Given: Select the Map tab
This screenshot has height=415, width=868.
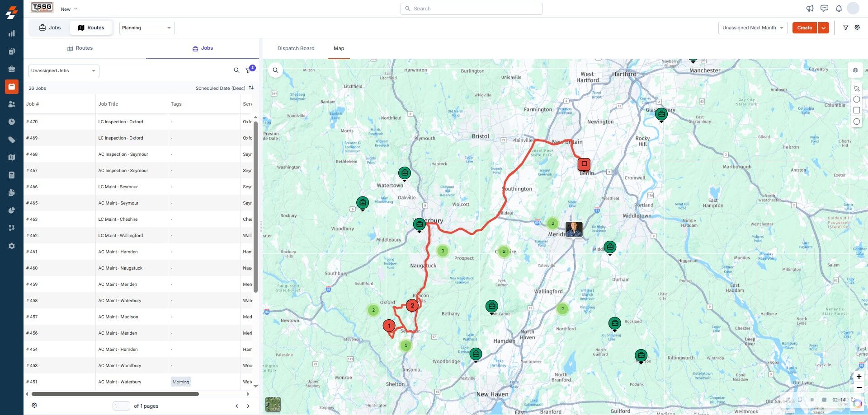Looking at the screenshot, I should tap(339, 48).
